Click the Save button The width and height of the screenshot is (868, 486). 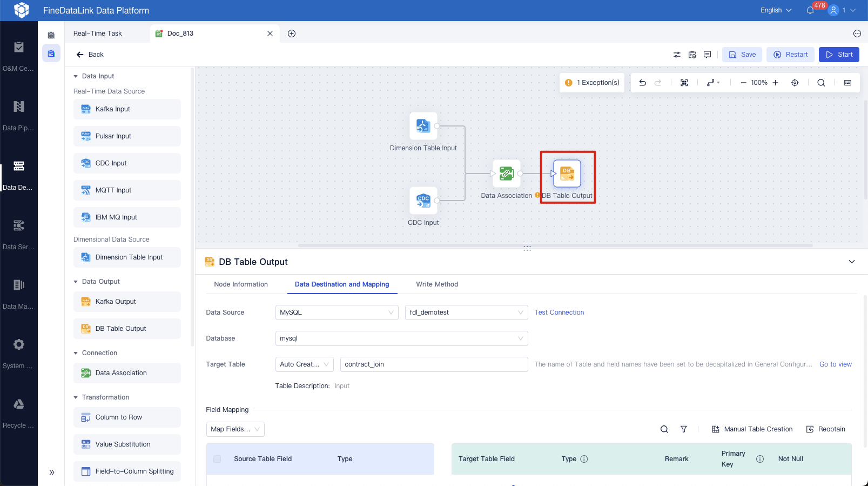click(742, 55)
